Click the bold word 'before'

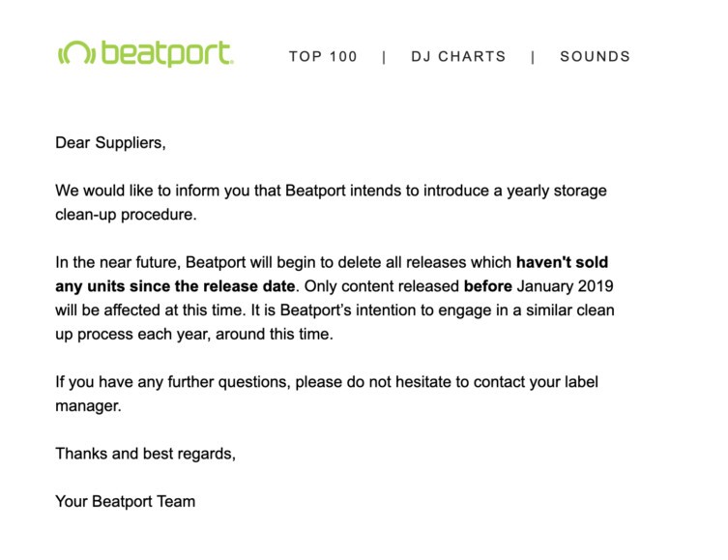pos(487,286)
